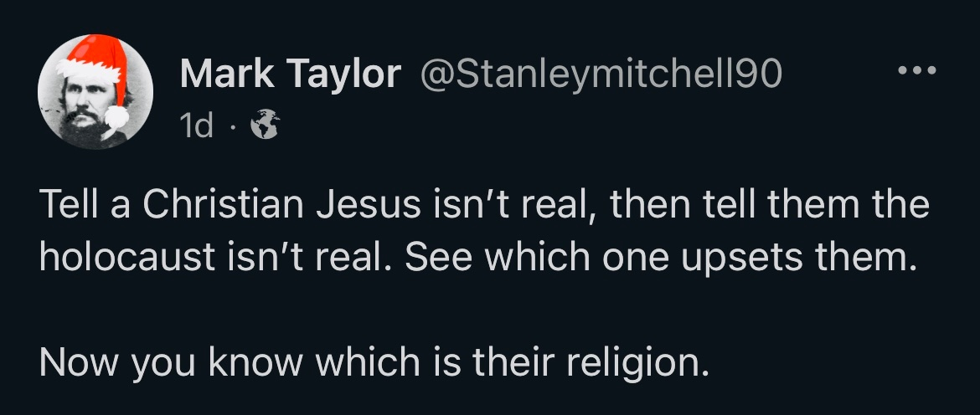The image size is (980, 415).
Task: Click the white pompom of the Santa hat
Action: coord(117,116)
